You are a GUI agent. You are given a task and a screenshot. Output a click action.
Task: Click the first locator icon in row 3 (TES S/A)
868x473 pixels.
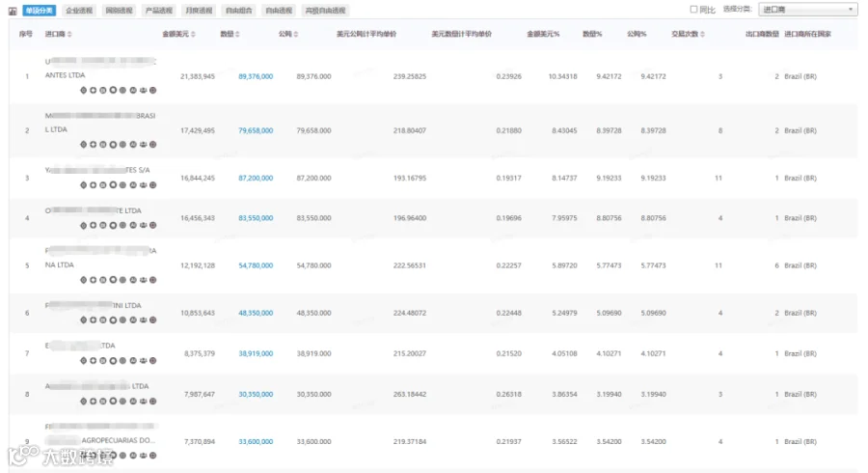(84, 185)
